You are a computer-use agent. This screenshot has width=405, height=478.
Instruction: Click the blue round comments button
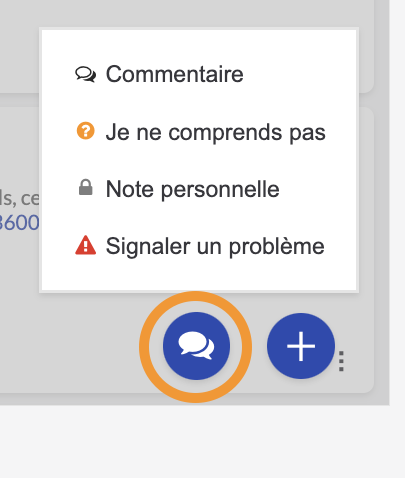tap(196, 346)
